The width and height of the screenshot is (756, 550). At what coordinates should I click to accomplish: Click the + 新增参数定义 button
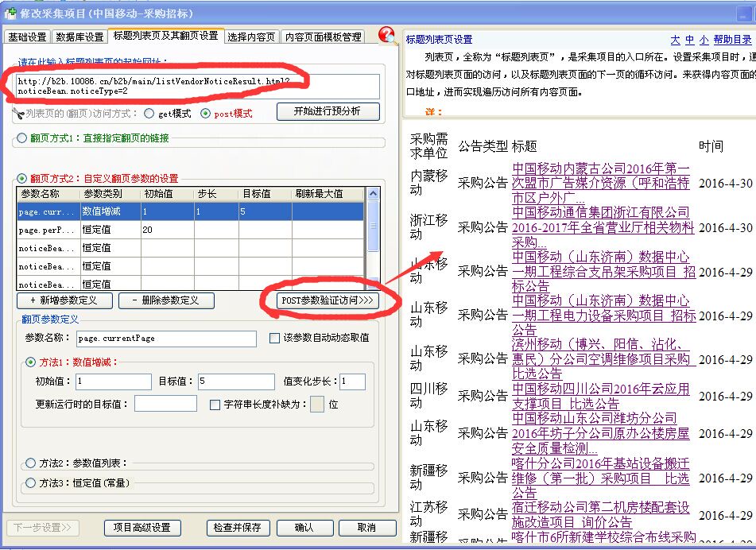point(64,300)
